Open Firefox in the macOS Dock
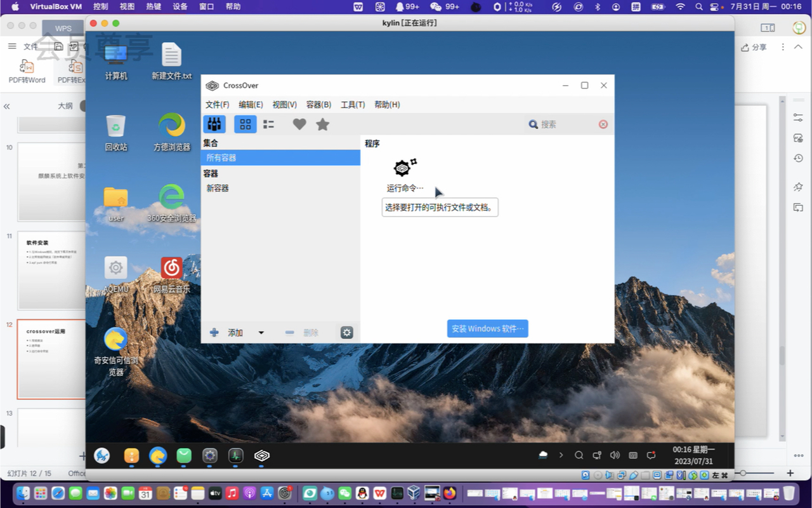 450,493
